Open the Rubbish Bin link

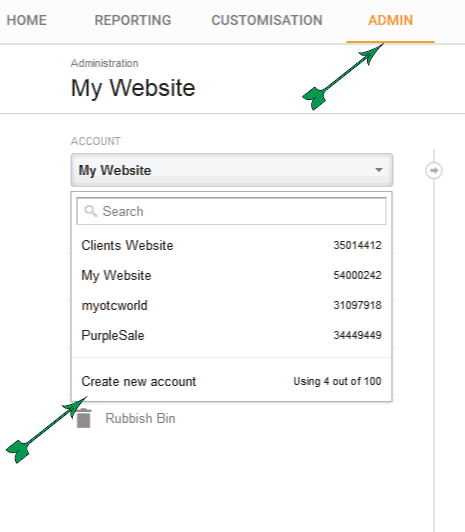[140, 418]
